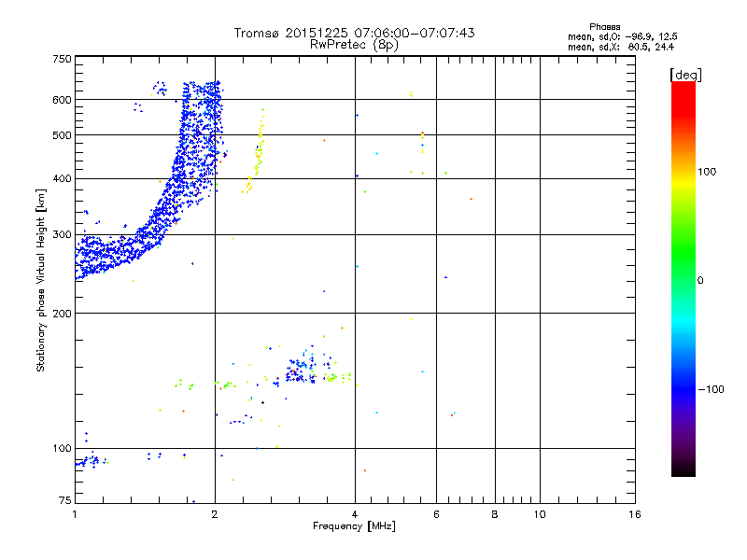This screenshot has height=560, width=747.
Task: Select the 'mean, sd,X: 80.5, 24.4' line
Action: [621, 47]
